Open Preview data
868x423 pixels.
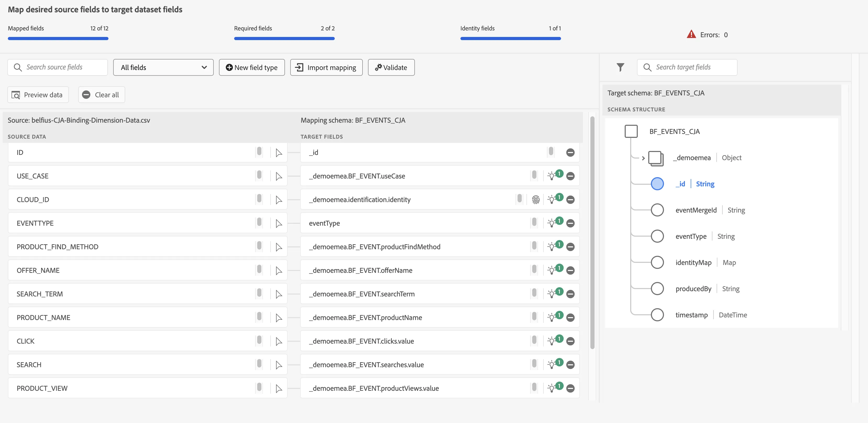[38, 95]
